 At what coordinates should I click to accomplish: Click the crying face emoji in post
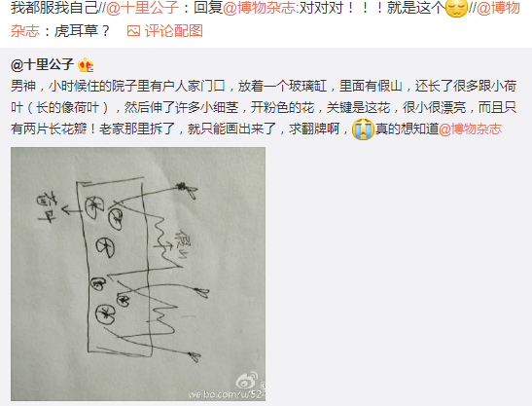[x=363, y=129]
